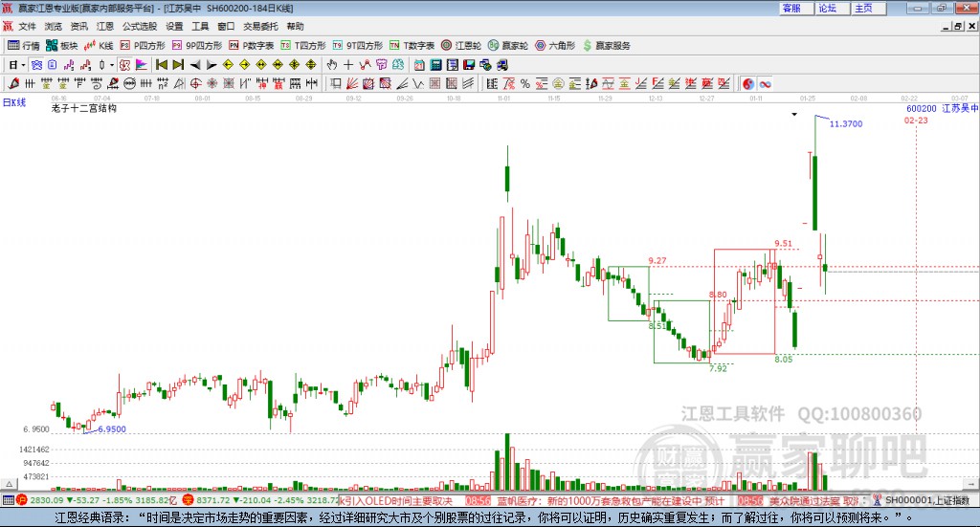The image size is (980, 527).
Task: Collapse volume panel with bottom-left arrow
Action: point(9,484)
